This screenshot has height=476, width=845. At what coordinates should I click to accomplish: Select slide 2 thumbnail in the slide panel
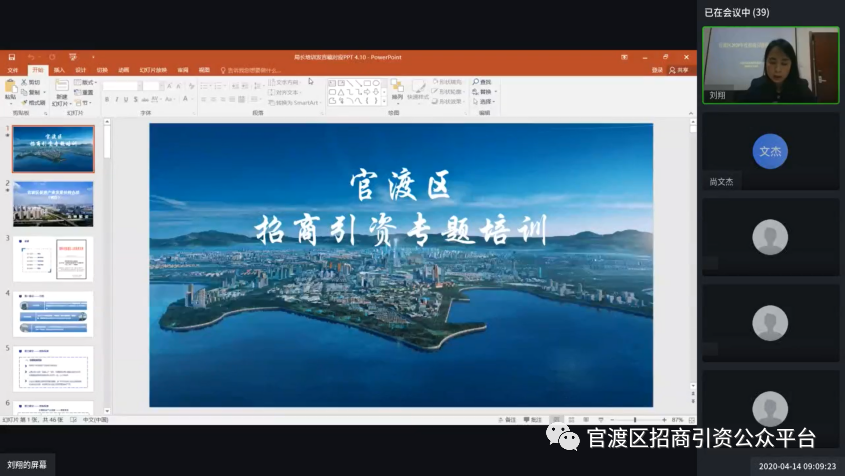pyautogui.click(x=53, y=204)
